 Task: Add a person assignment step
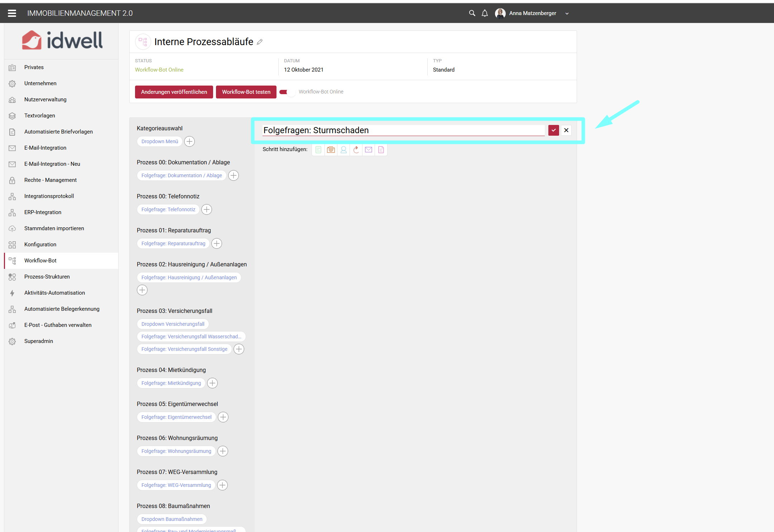pos(343,150)
